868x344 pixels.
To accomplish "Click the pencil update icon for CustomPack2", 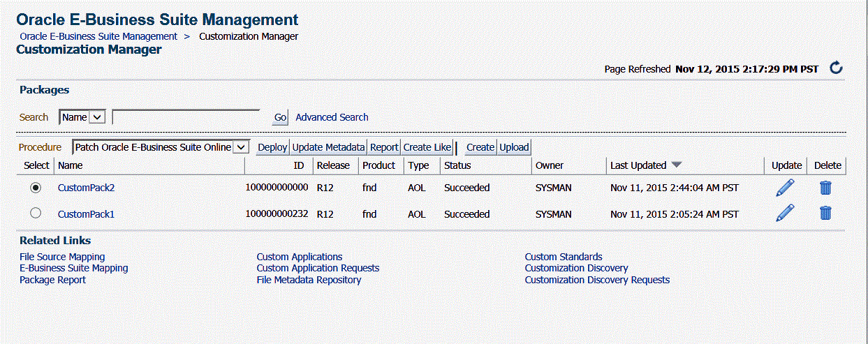I will pyautogui.click(x=786, y=188).
